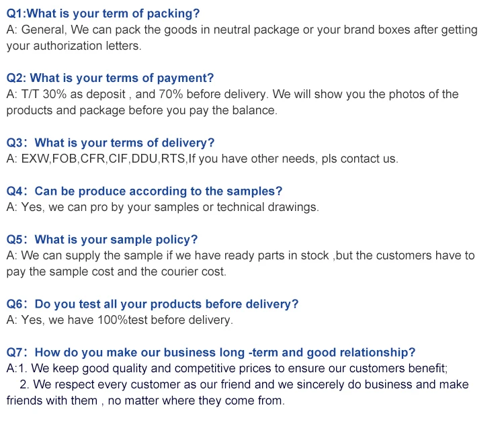Click the good quality and competitive prices line

pos(227,368)
